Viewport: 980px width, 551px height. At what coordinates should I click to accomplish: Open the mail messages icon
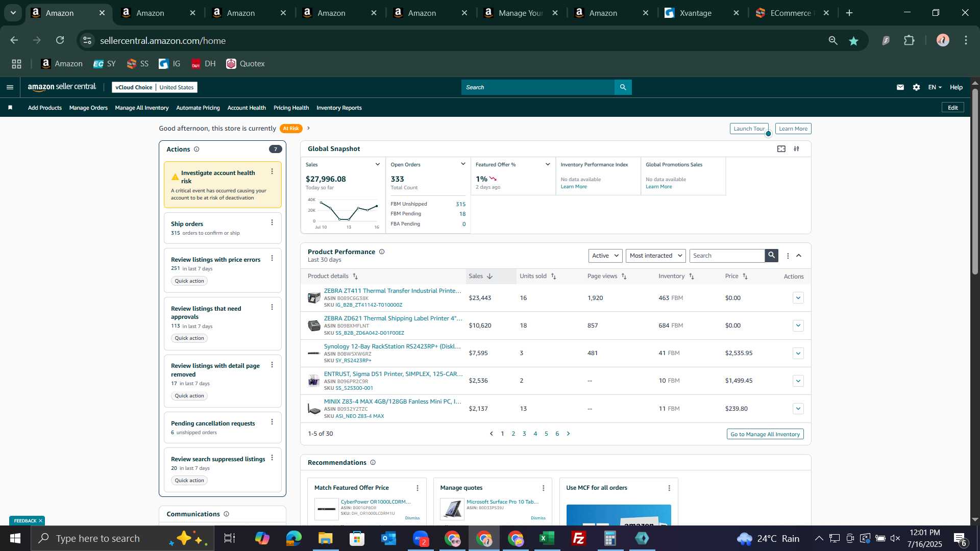pos(900,87)
